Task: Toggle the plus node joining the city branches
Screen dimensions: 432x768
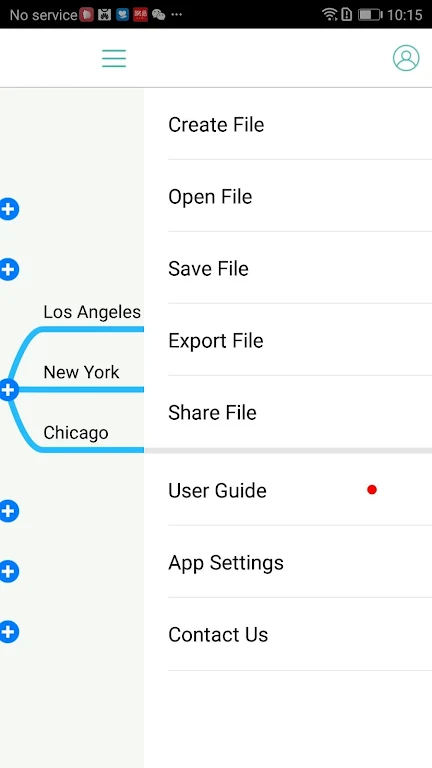Action: click(x=9, y=390)
